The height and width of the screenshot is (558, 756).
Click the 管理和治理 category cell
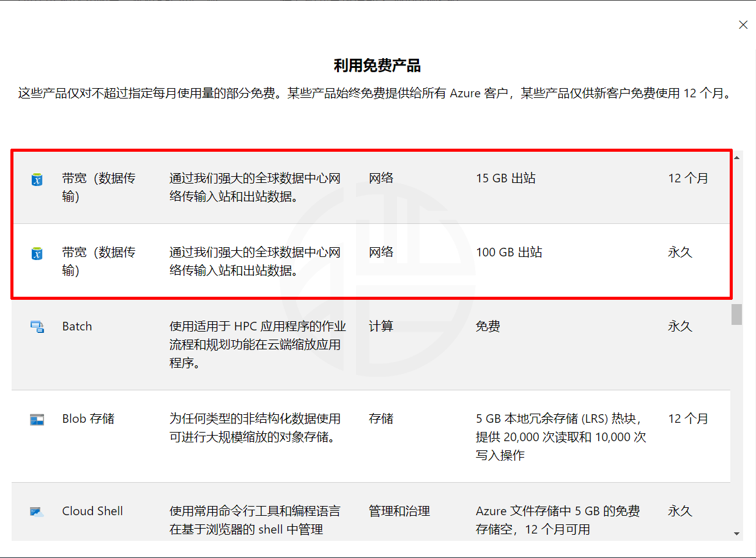pyautogui.click(x=399, y=511)
